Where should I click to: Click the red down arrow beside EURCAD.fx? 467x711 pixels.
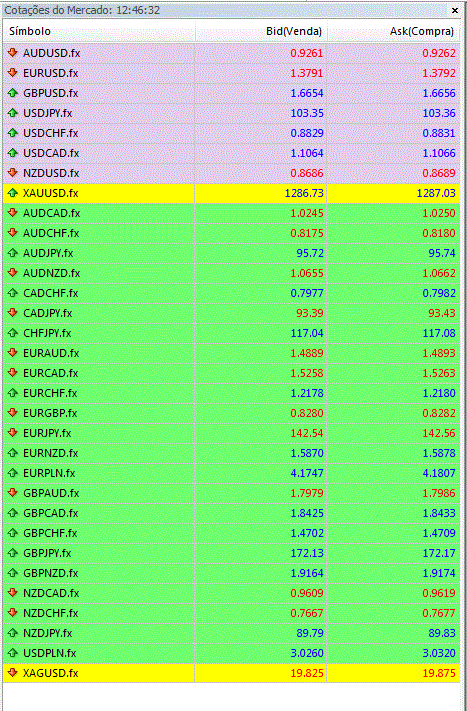coord(13,373)
